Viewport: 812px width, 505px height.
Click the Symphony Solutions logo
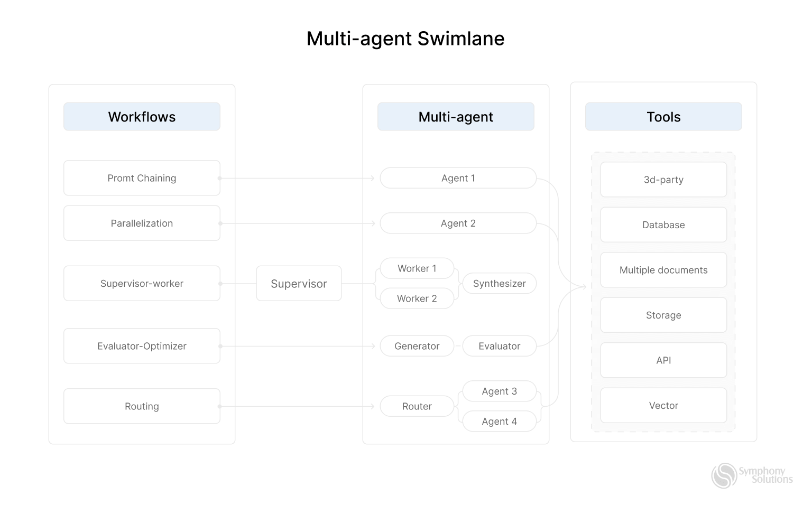752,475
